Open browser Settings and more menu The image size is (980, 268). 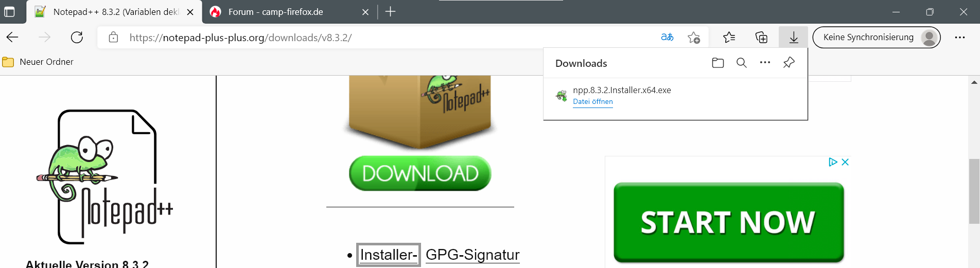tap(959, 38)
